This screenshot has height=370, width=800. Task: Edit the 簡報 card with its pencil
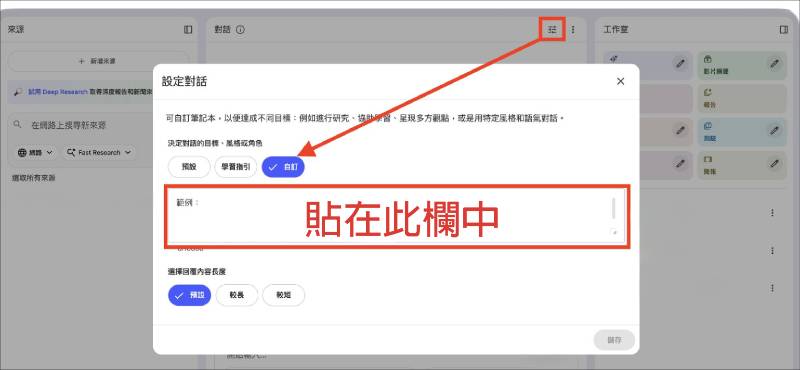point(774,163)
